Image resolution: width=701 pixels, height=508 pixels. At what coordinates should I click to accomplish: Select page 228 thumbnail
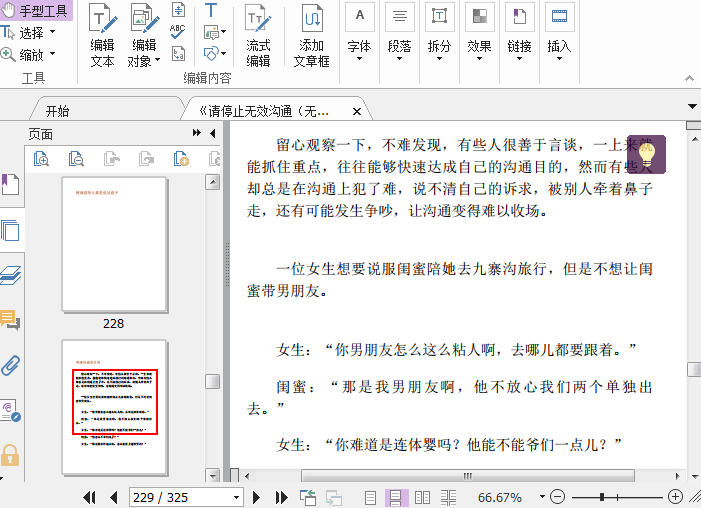(x=114, y=245)
